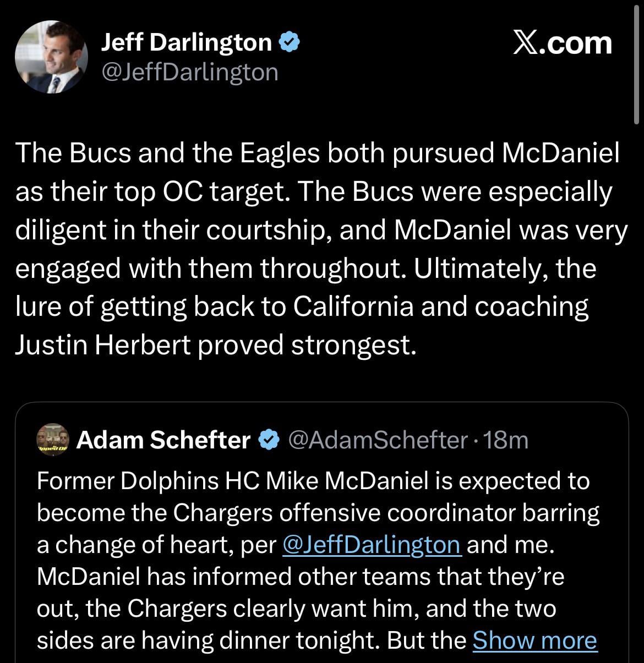The height and width of the screenshot is (663, 644).
Task: Click the Adam Schefter name in quoted tweet
Action: point(163,440)
